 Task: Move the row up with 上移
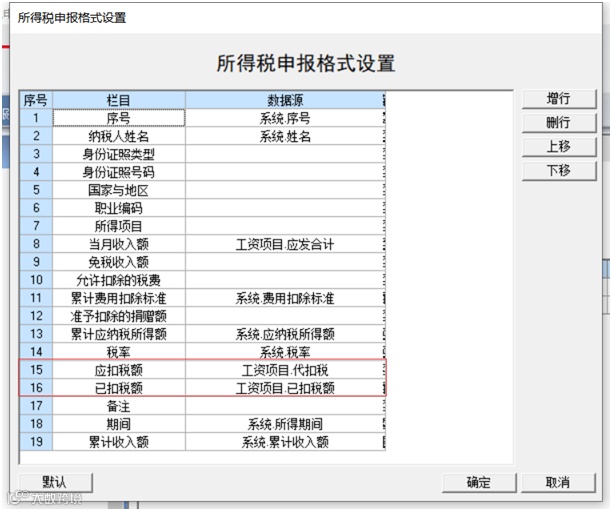tap(559, 147)
